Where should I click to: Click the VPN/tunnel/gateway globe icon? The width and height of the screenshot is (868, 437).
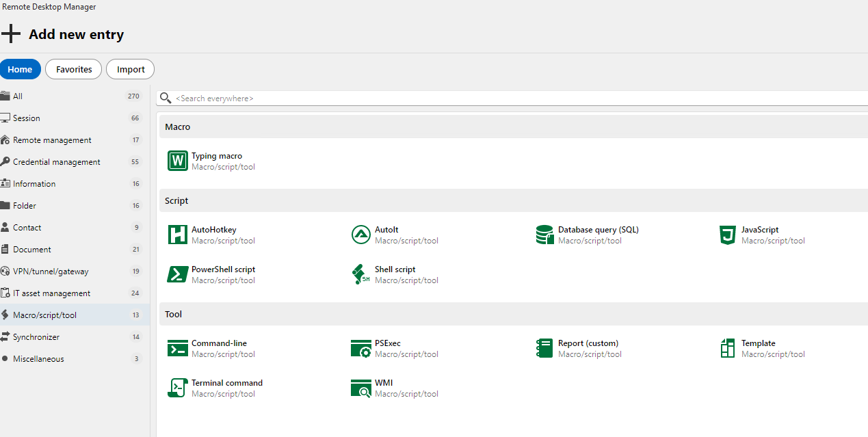(5, 271)
